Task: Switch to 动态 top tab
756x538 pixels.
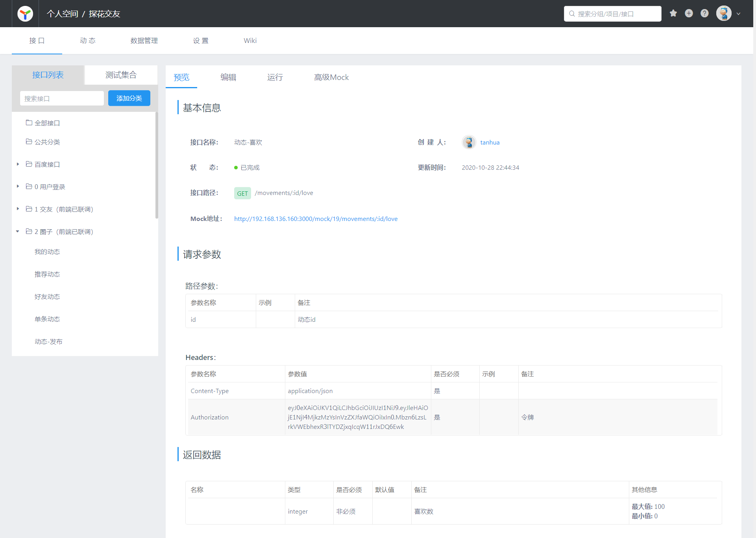Action: tap(87, 41)
